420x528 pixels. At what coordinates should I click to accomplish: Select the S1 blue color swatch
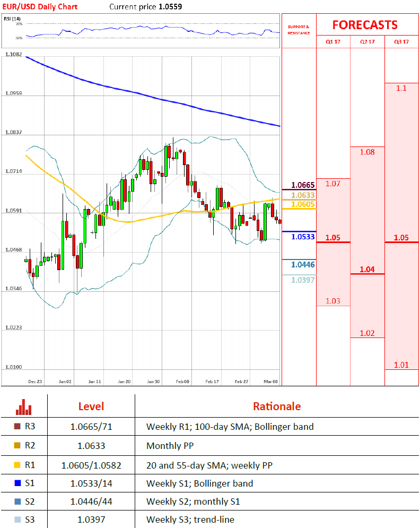click(x=18, y=483)
